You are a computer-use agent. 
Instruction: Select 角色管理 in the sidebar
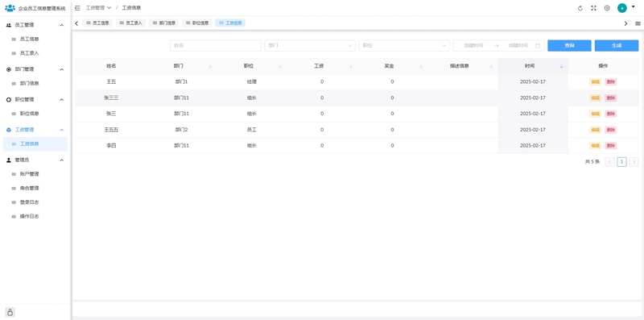[x=30, y=188]
